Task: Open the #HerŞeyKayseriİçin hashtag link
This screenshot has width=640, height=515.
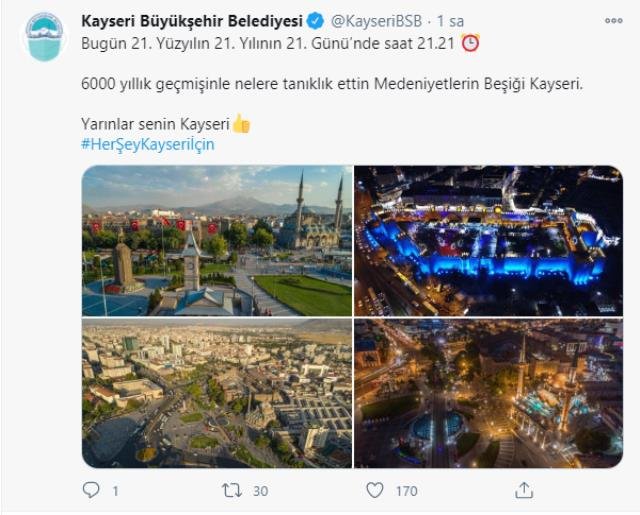Action: (148, 144)
